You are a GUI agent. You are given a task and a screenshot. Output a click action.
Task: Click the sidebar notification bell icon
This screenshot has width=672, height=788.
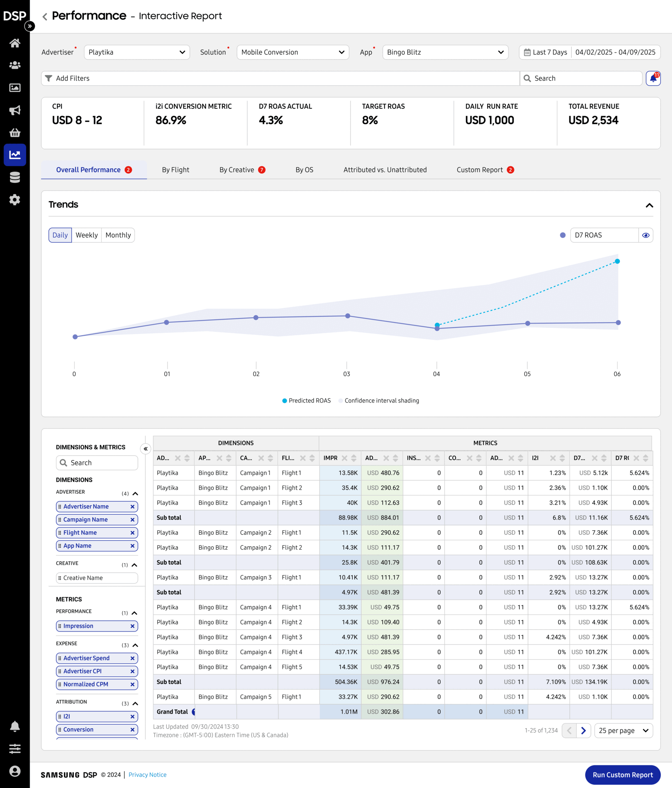point(15,726)
